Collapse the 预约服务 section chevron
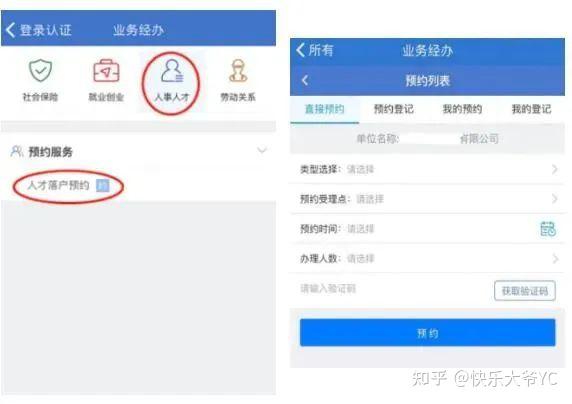The image size is (572, 404). click(x=262, y=150)
